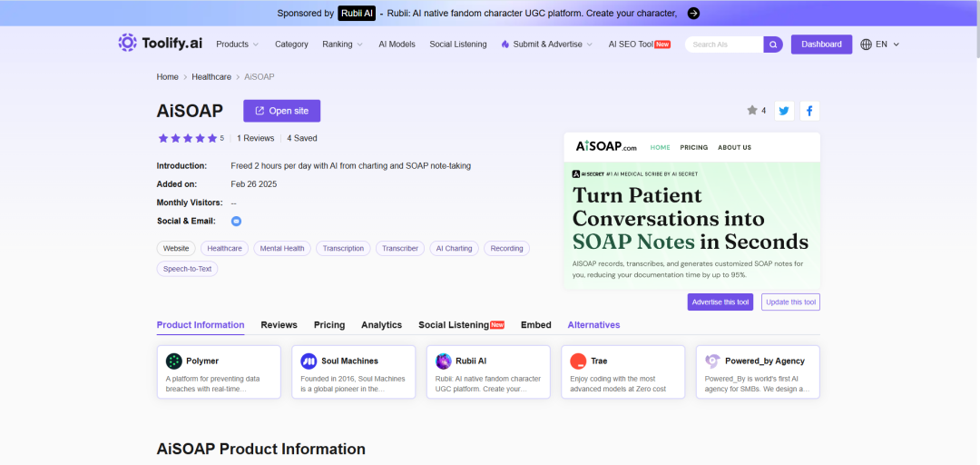Click the globe language icon
This screenshot has width=980, height=465.
[866, 45]
